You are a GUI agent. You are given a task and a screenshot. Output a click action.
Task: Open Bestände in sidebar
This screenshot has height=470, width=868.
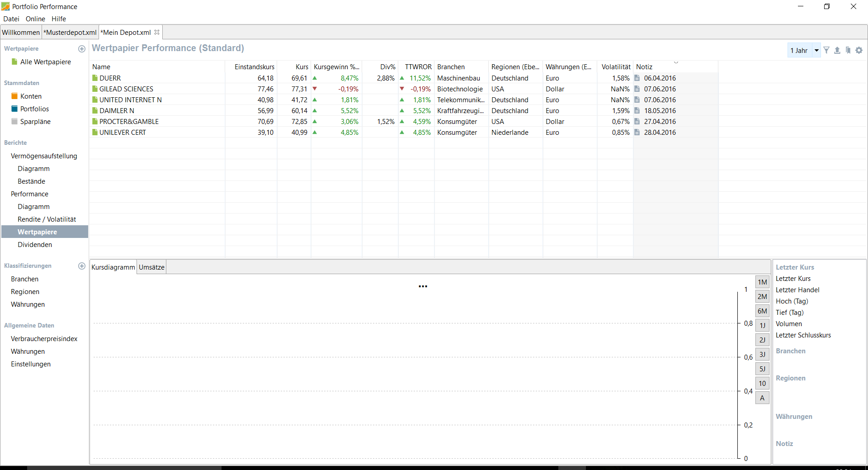pyautogui.click(x=32, y=181)
